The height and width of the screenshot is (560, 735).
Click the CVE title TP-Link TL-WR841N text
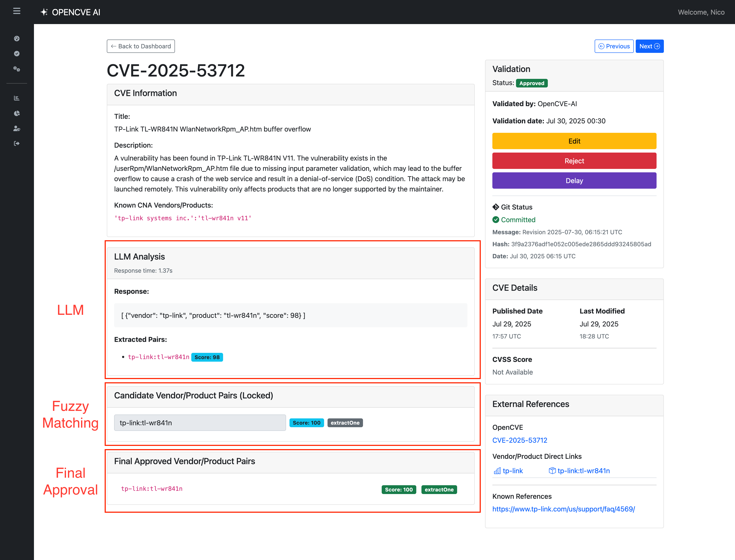click(212, 129)
